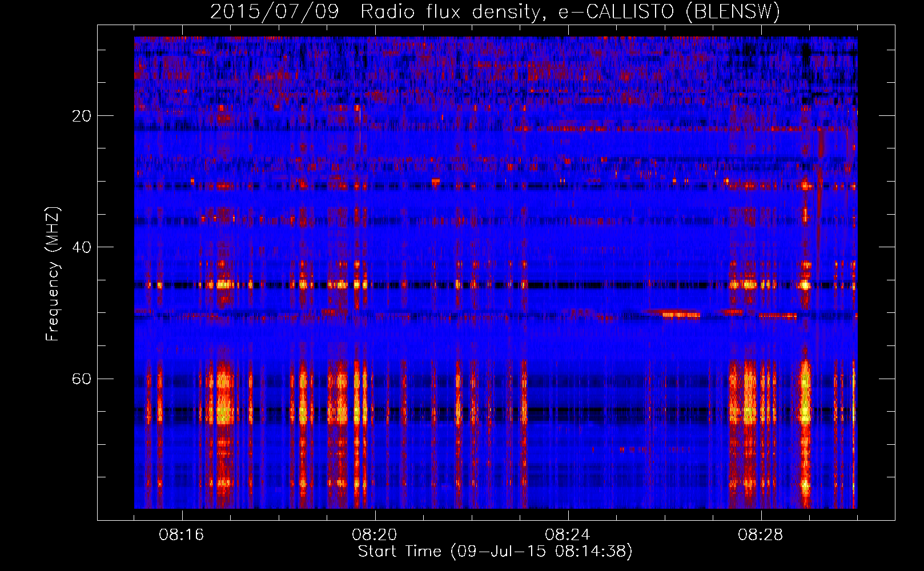
Task: Click the 08:24 time tick label
Action: click(x=568, y=535)
